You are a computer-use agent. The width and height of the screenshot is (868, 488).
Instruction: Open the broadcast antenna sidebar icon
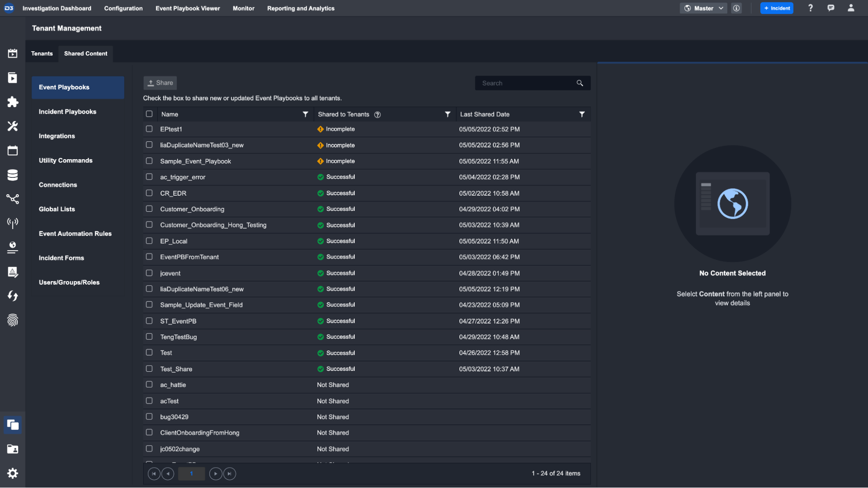click(x=13, y=223)
